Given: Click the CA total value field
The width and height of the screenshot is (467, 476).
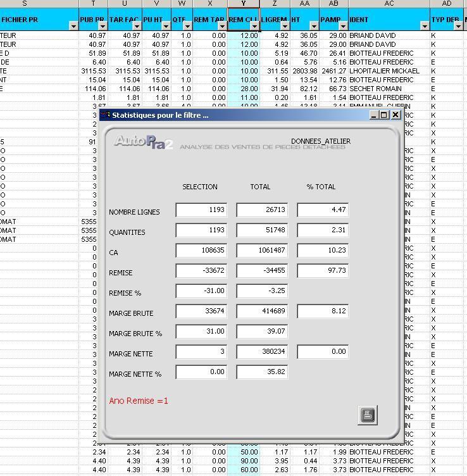Looking at the screenshot, I should 262,251.
